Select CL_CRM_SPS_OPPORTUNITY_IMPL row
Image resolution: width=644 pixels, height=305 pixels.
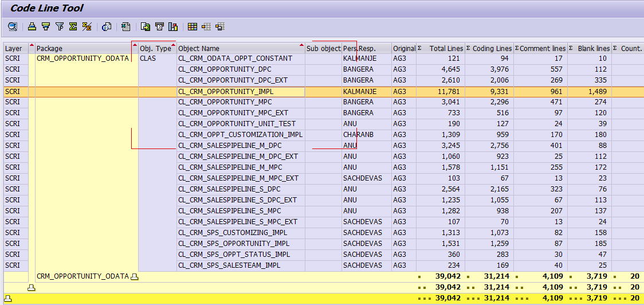coord(234,243)
